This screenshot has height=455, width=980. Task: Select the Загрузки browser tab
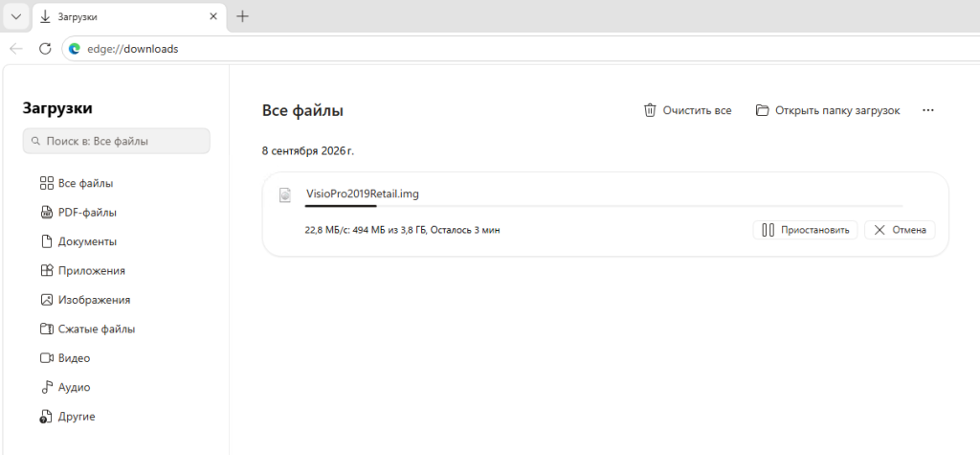[128, 17]
